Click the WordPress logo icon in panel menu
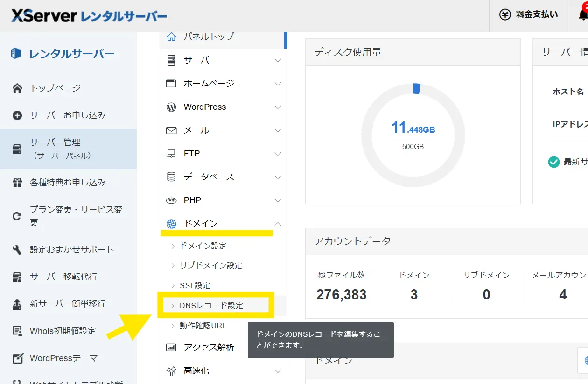This screenshot has width=588, height=384. [171, 107]
